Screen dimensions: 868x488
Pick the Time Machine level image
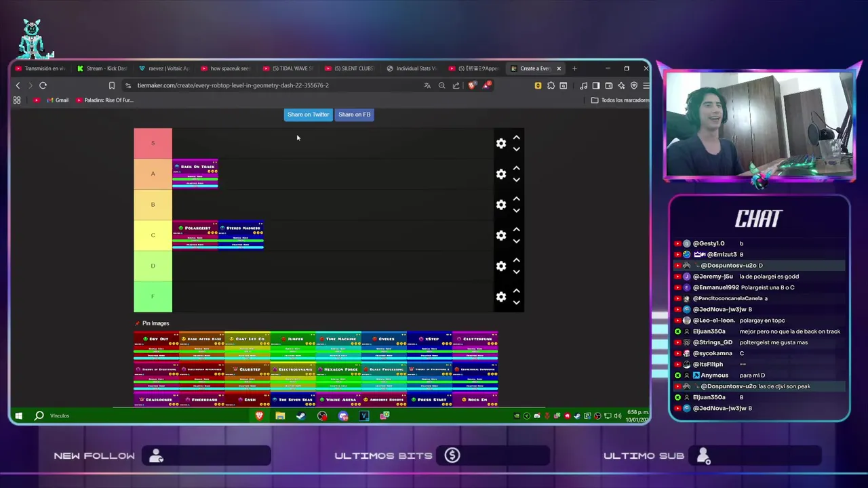click(338, 346)
